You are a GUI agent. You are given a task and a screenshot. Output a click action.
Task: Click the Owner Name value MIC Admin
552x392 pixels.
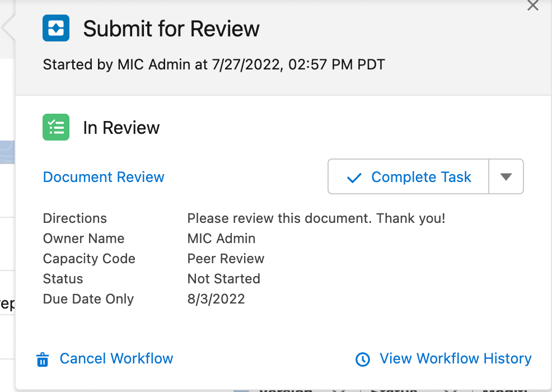point(221,239)
